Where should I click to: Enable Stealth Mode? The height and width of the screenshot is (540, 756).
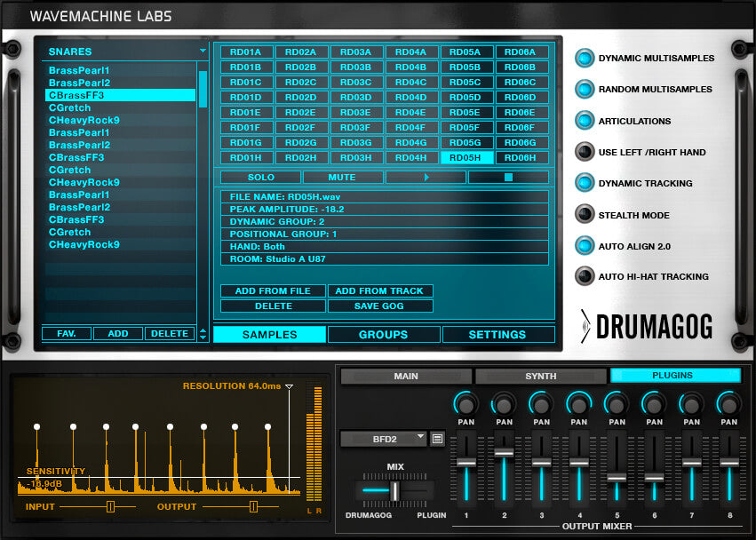[585, 214]
